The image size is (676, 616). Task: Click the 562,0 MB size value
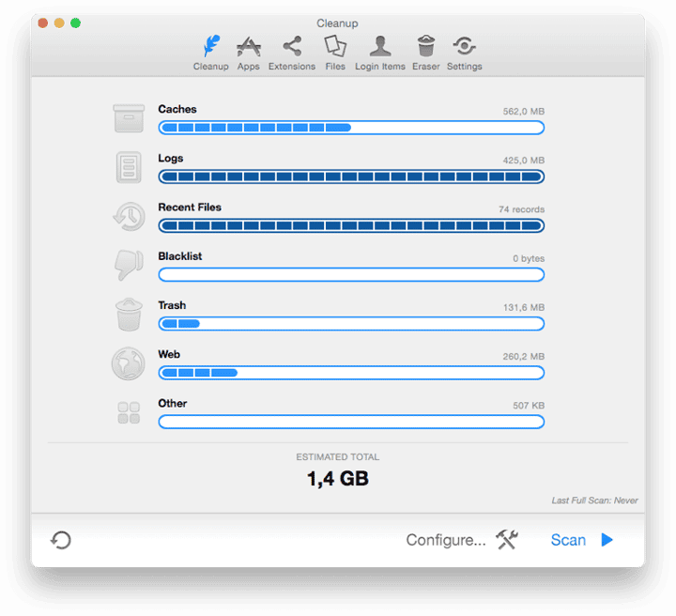(524, 112)
